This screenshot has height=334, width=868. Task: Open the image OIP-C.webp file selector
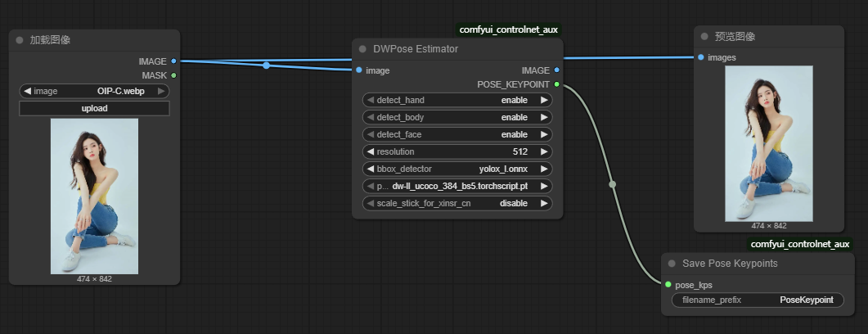coord(94,91)
